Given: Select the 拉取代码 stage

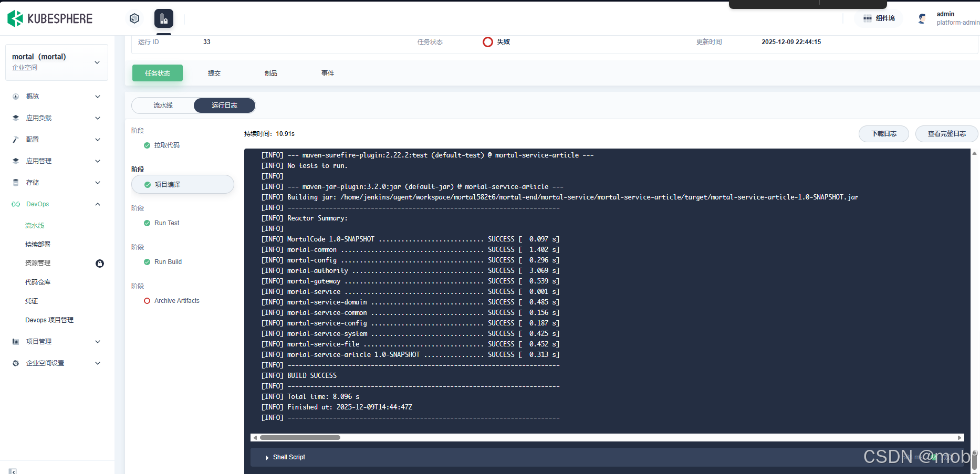Looking at the screenshot, I should click(x=167, y=145).
